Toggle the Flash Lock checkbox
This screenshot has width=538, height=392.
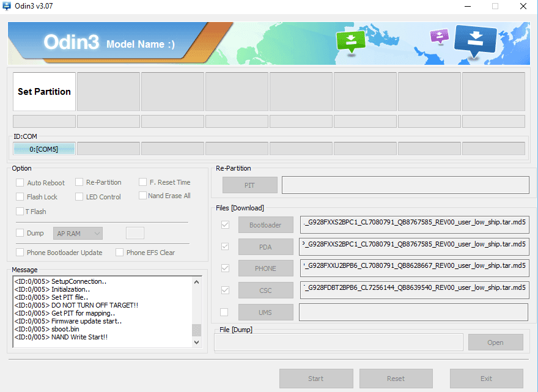(x=20, y=197)
